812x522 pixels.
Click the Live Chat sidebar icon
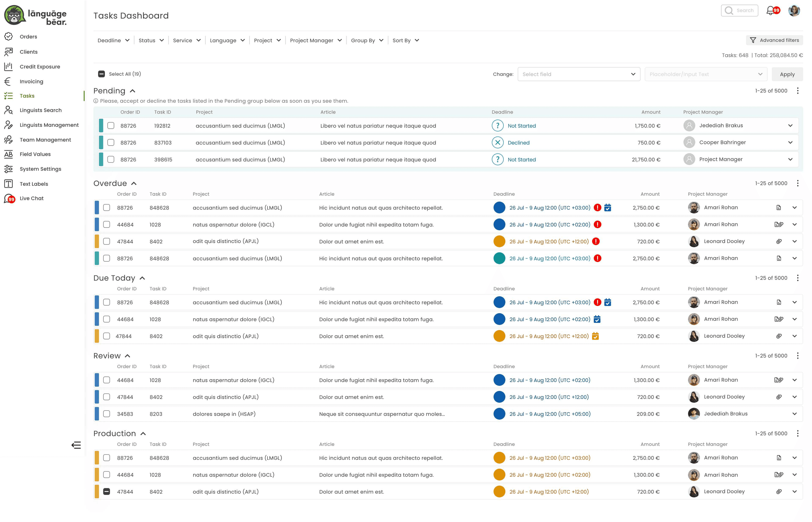9,198
